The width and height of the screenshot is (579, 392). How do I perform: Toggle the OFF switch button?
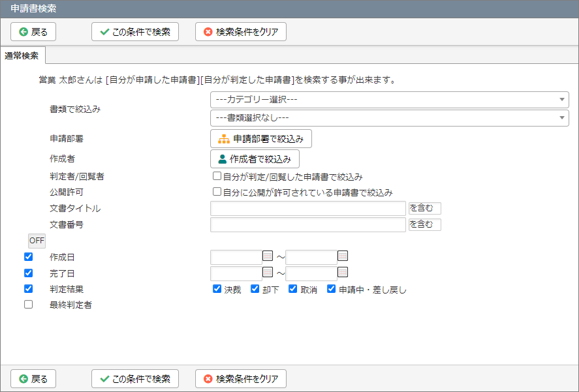[37, 241]
